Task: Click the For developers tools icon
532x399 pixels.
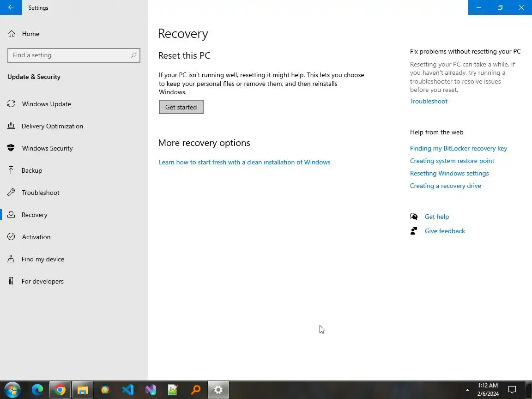Action: coord(11,281)
